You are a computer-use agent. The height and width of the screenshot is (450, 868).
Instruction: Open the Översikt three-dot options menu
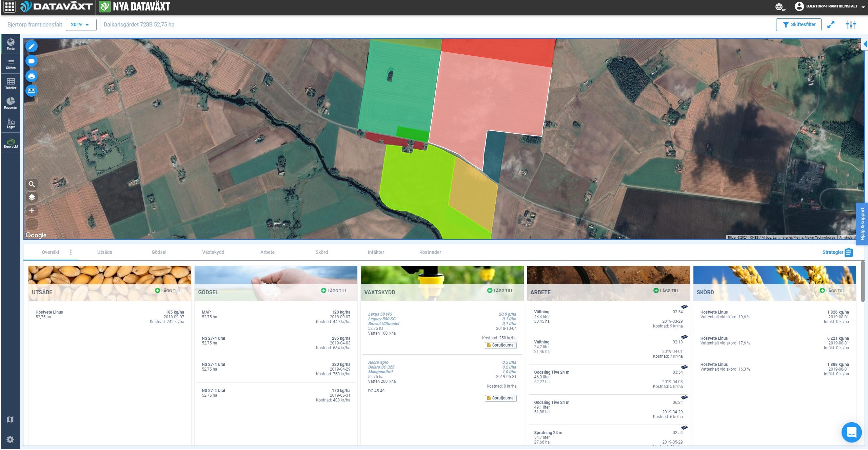click(x=71, y=252)
